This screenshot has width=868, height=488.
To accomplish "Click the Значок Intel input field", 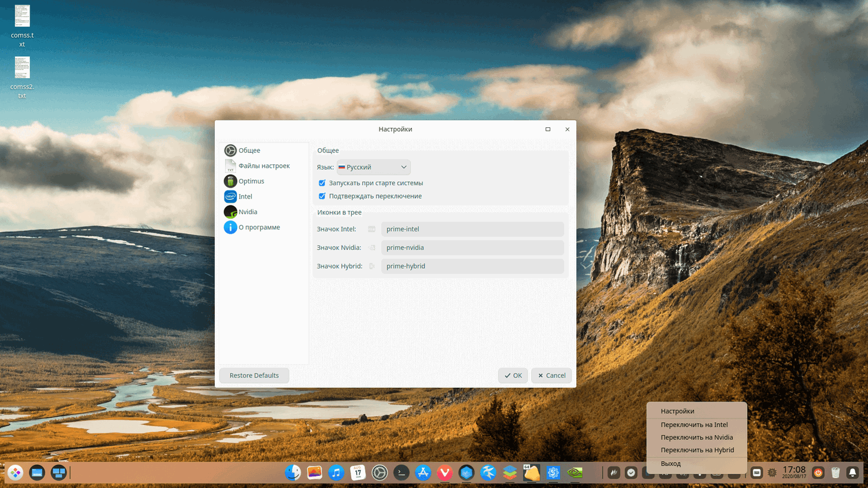I will (x=472, y=229).
